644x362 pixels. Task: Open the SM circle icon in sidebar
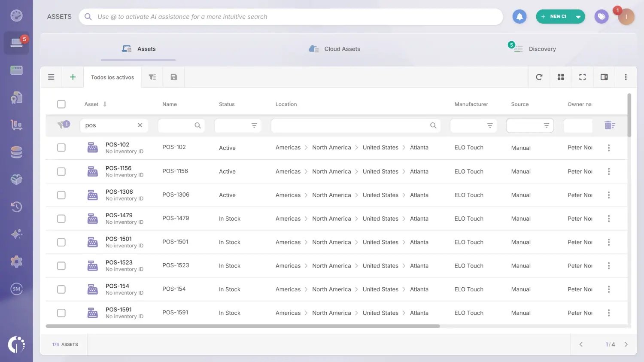(16, 289)
